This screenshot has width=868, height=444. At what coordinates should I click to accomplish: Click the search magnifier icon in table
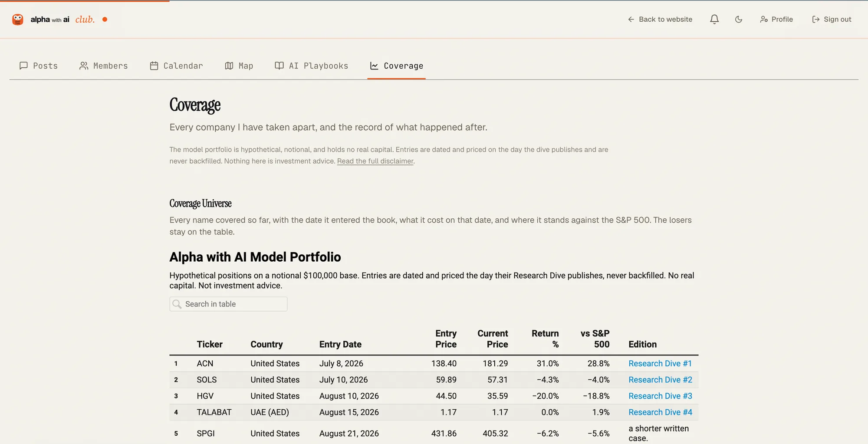click(177, 304)
